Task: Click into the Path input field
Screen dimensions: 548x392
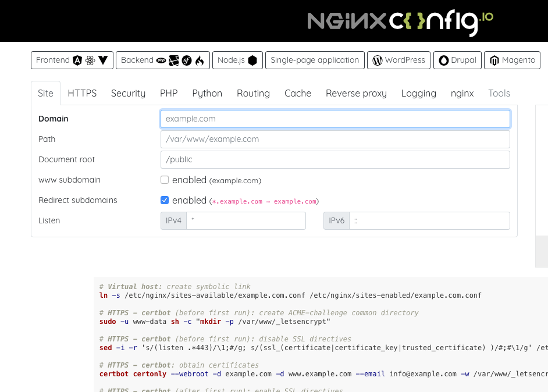Action: click(x=335, y=139)
